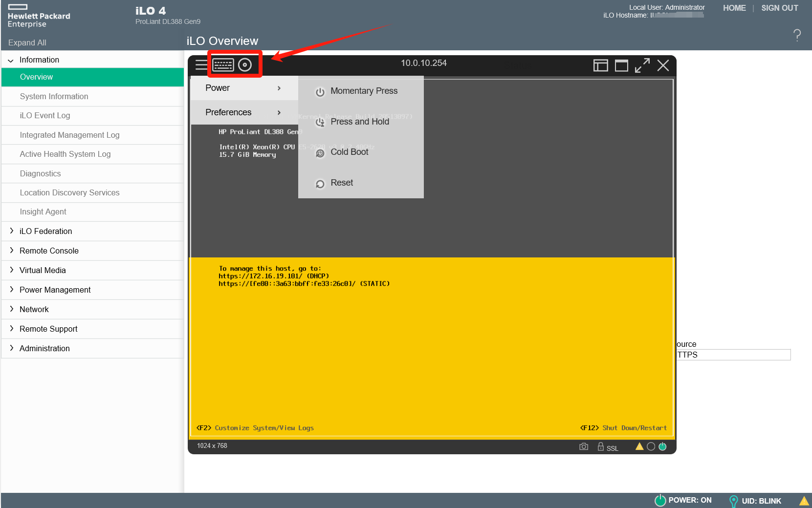Expand the Virtual Media section
812x508 pixels.
point(43,270)
